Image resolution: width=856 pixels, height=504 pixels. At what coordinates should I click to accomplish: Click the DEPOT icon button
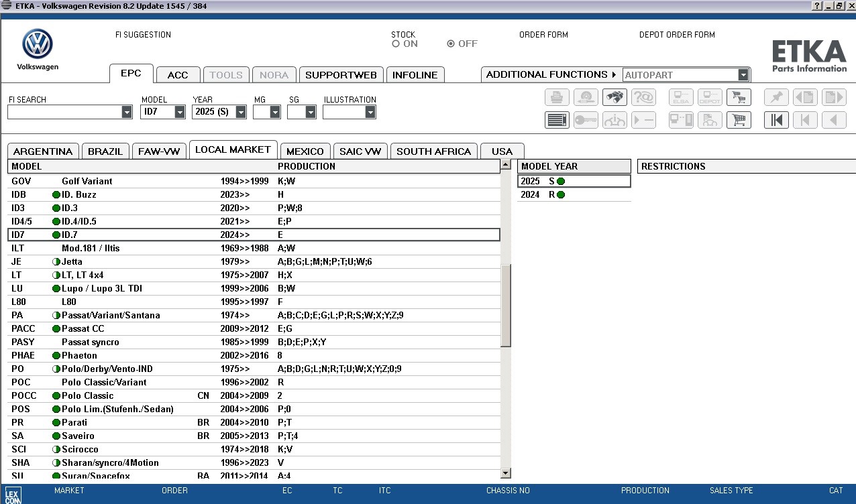[710, 98]
